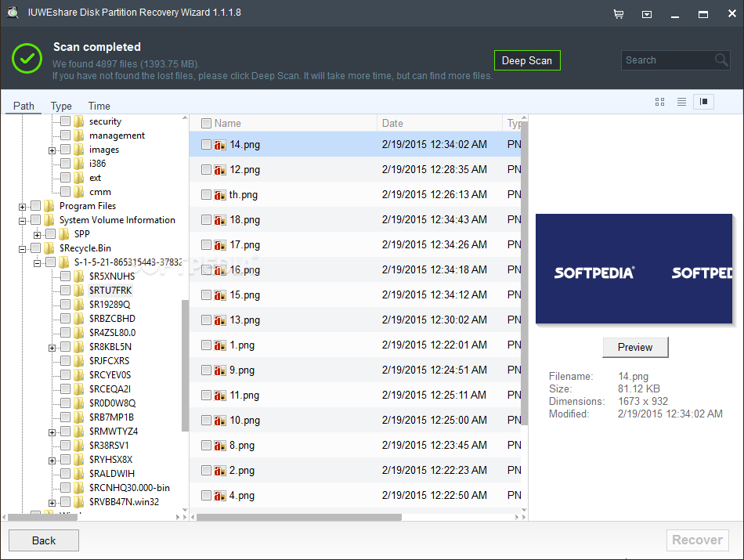Image resolution: width=744 pixels, height=560 pixels.
Task: Tick the checkbox for 14.png
Action: click(x=206, y=144)
